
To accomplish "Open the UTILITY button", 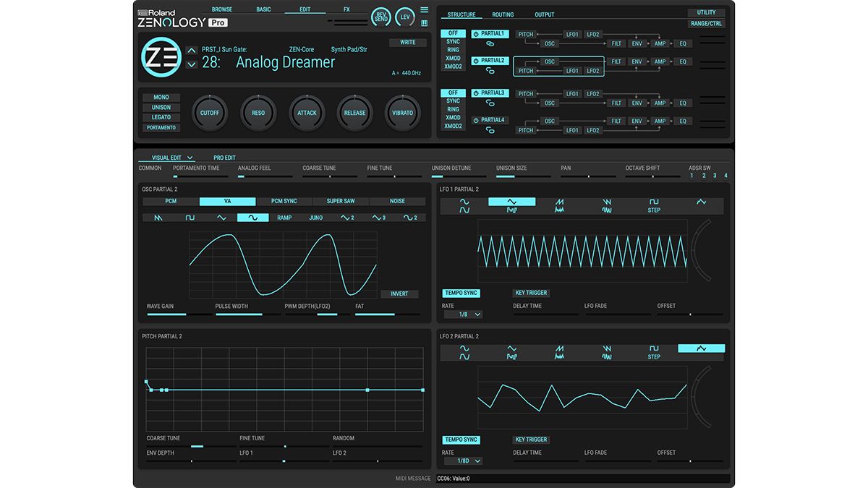I will pyautogui.click(x=706, y=12).
